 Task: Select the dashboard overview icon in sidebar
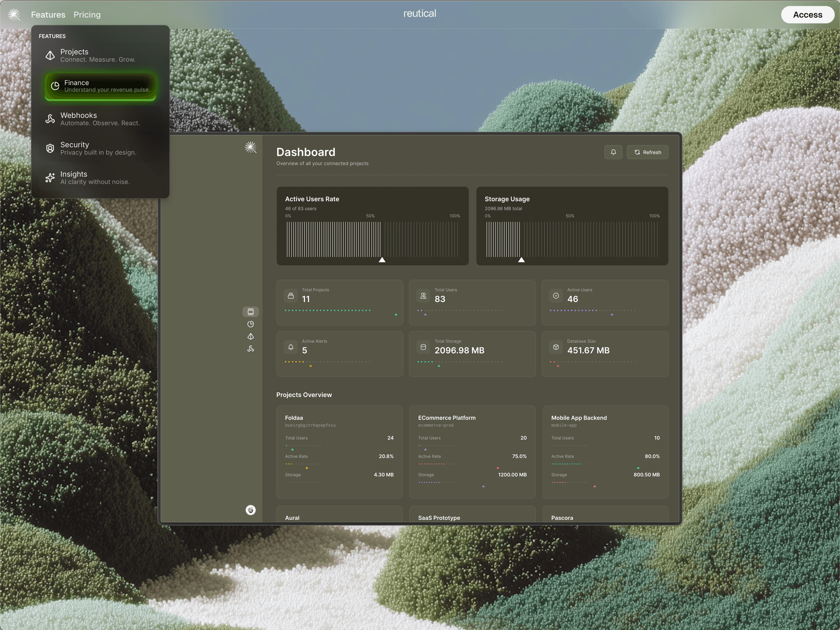251,312
